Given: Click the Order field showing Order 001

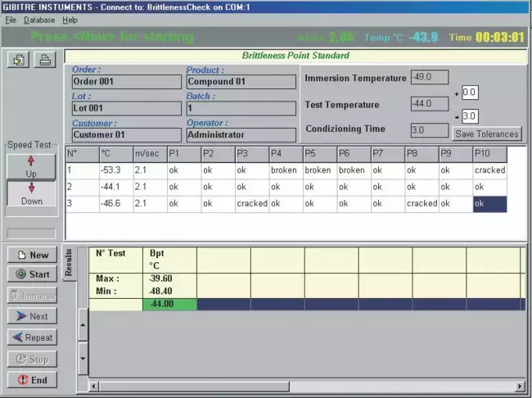Looking at the screenshot, I should click(126, 82).
